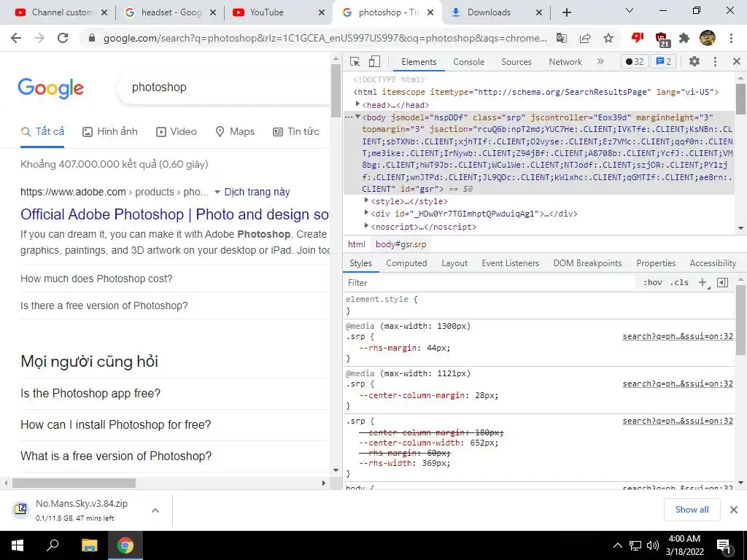The width and height of the screenshot is (747, 560).
Task: Open the Layout tab
Action: click(454, 263)
